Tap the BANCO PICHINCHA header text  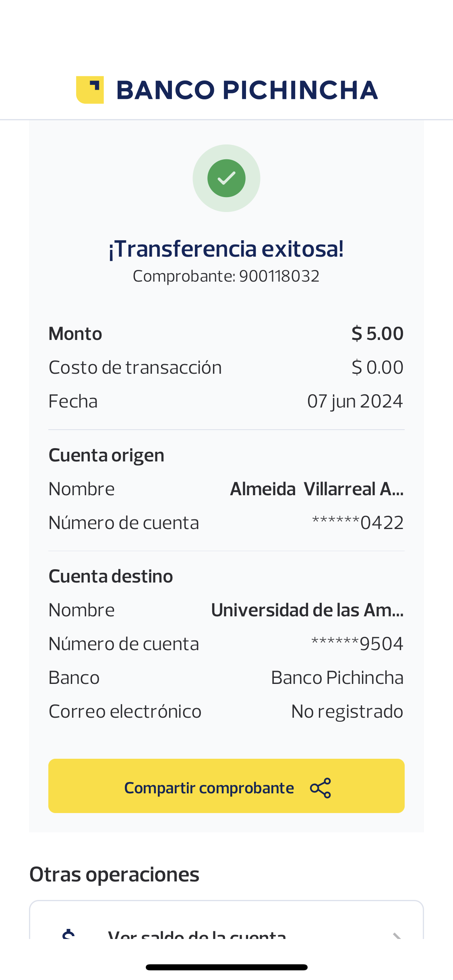point(247,90)
